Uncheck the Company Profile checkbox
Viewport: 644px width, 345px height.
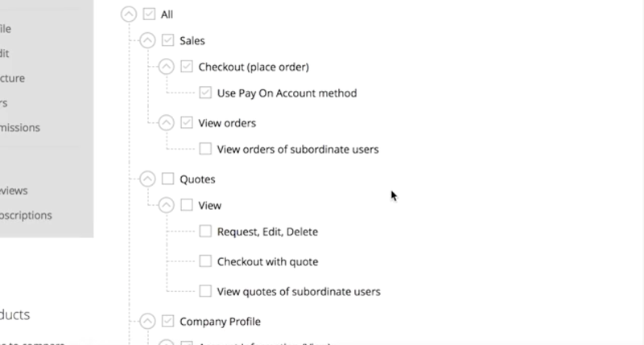(x=167, y=322)
